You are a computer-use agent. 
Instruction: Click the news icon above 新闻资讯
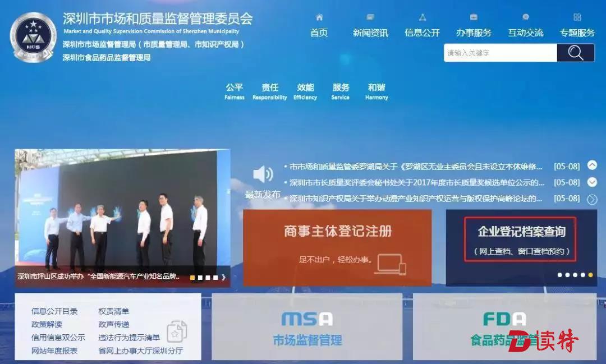pyautogui.click(x=370, y=17)
